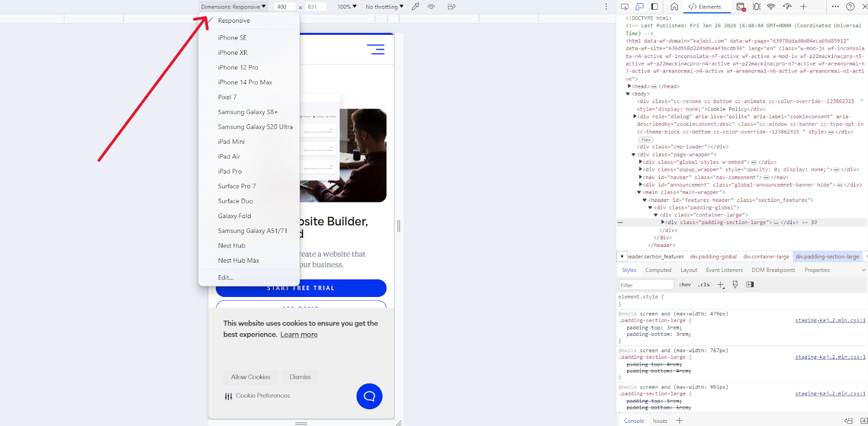868x426 pixels.
Task: Open the DevTools help question mark icon
Action: click(850, 7)
